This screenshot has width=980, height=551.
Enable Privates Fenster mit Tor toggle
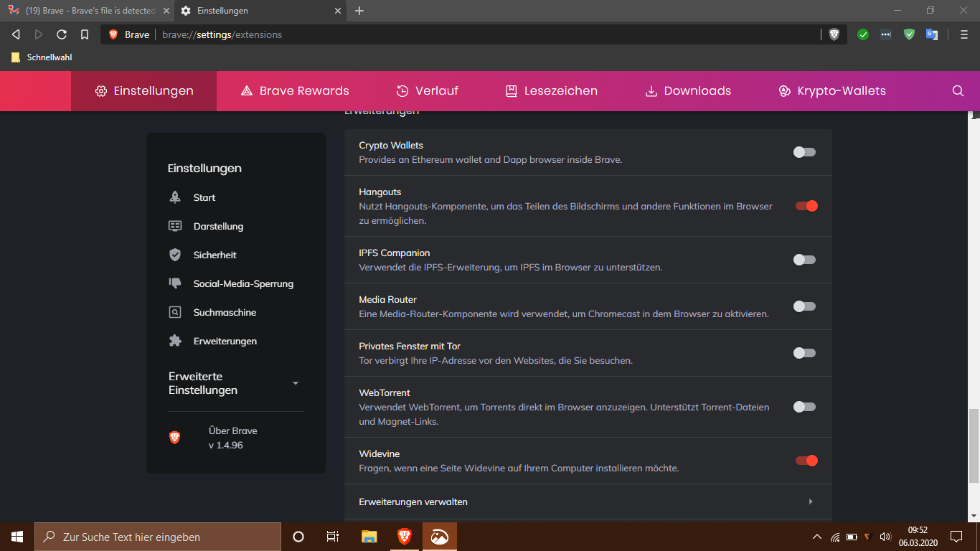tap(804, 353)
